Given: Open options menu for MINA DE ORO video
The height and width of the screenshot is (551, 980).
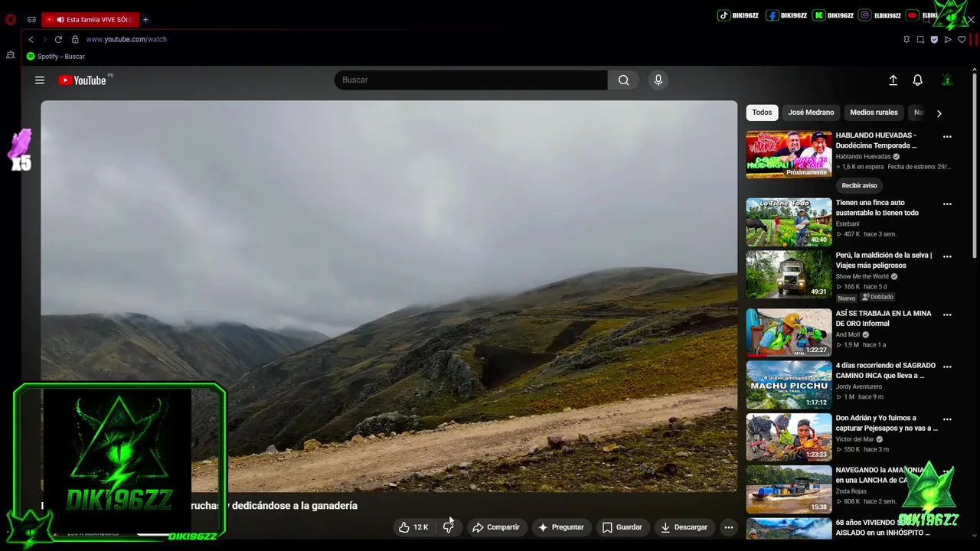Looking at the screenshot, I should click(x=947, y=315).
